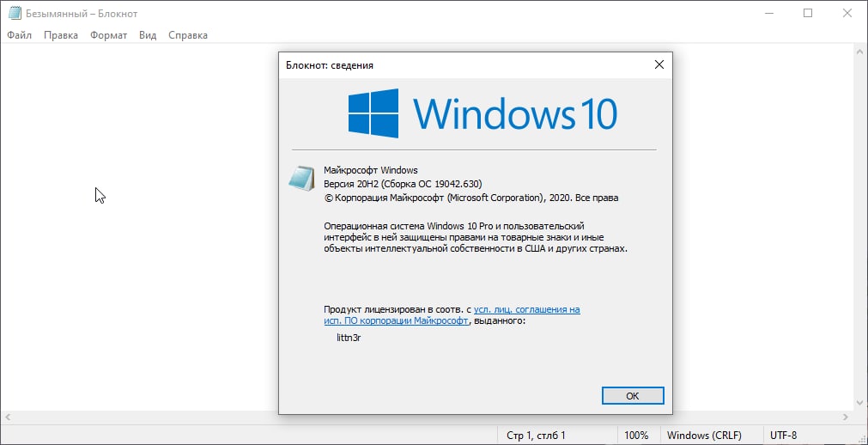The width and height of the screenshot is (868, 445).
Task: Click the Блокнот: сведения dialog title
Action: pyautogui.click(x=330, y=65)
